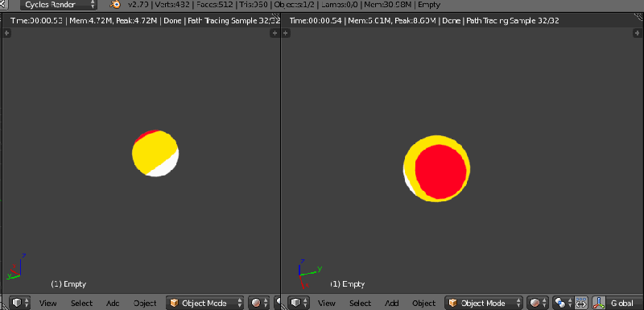Click the area split corner handle of left viewport
The height and width of the screenshot is (310, 644).
[x=276, y=18]
